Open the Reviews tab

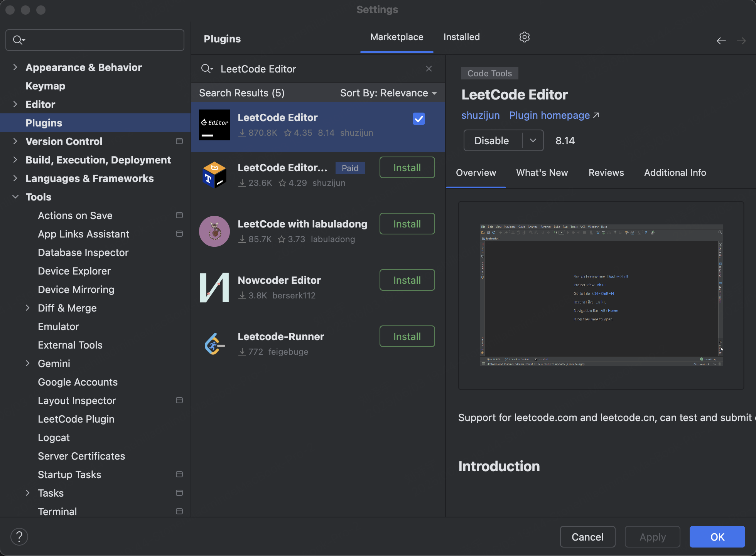606,173
